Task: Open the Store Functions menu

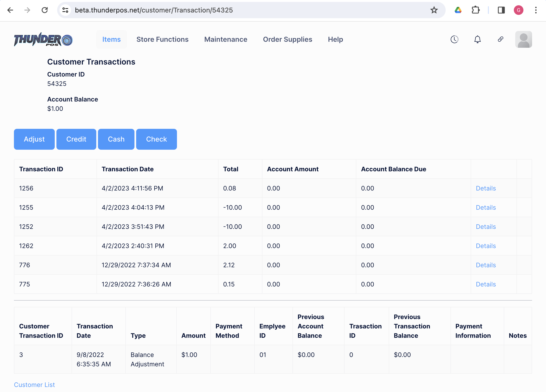Action: 163,39
